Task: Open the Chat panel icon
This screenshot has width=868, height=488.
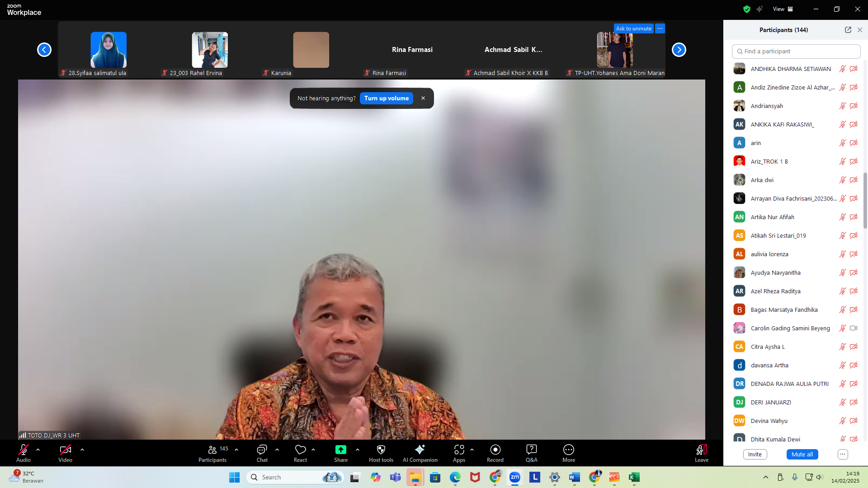Action: point(262,450)
